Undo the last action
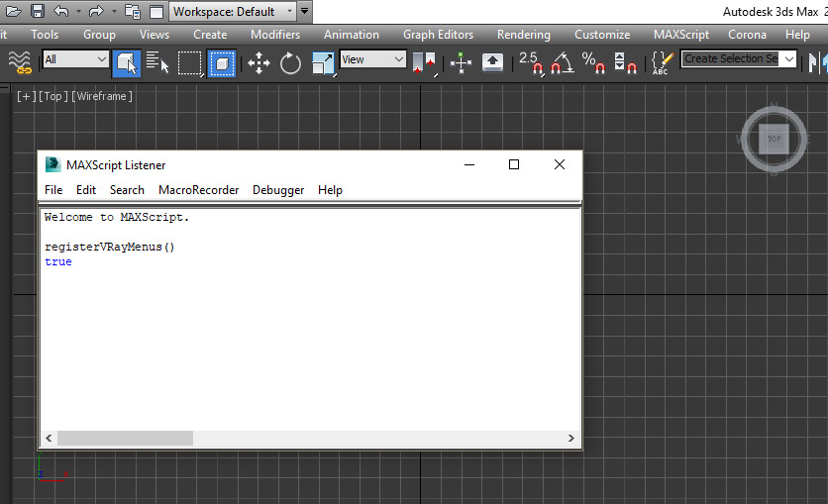The height and width of the screenshot is (504, 828). 61,11
